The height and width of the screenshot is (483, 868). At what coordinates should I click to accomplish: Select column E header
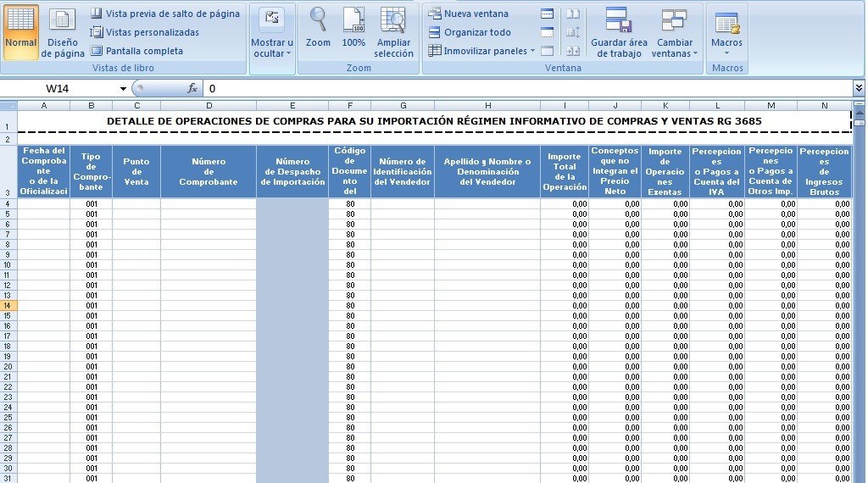point(292,105)
